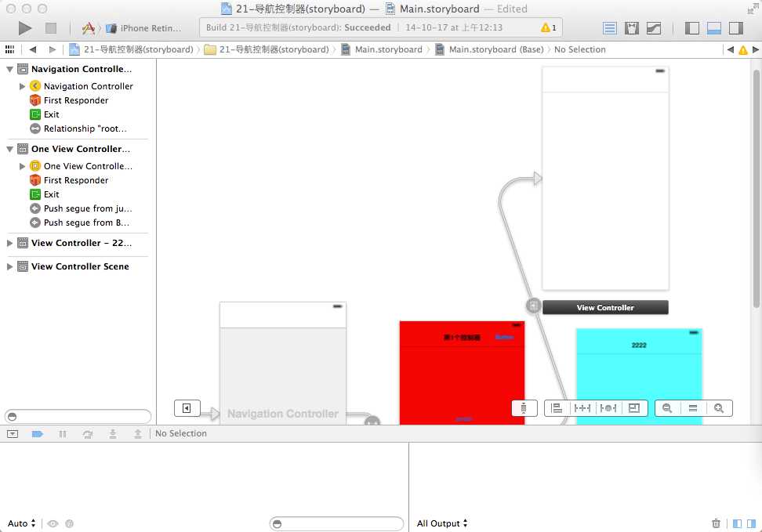Step into in debugger

click(x=113, y=434)
